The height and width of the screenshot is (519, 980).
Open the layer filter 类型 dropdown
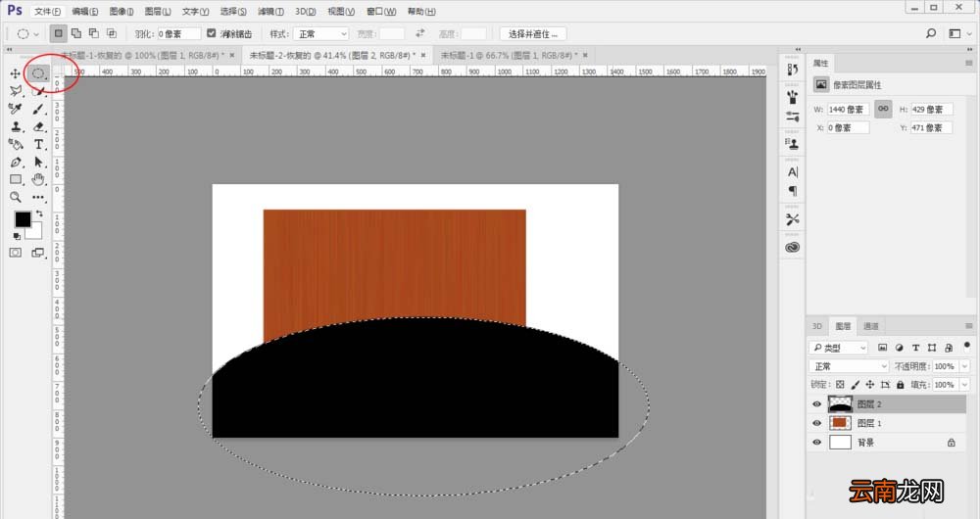(839, 348)
